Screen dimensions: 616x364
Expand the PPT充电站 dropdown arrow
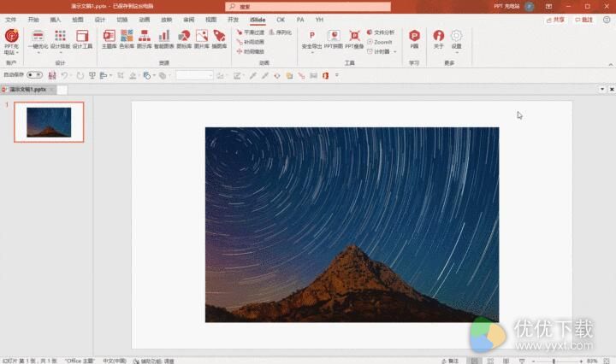click(17, 53)
